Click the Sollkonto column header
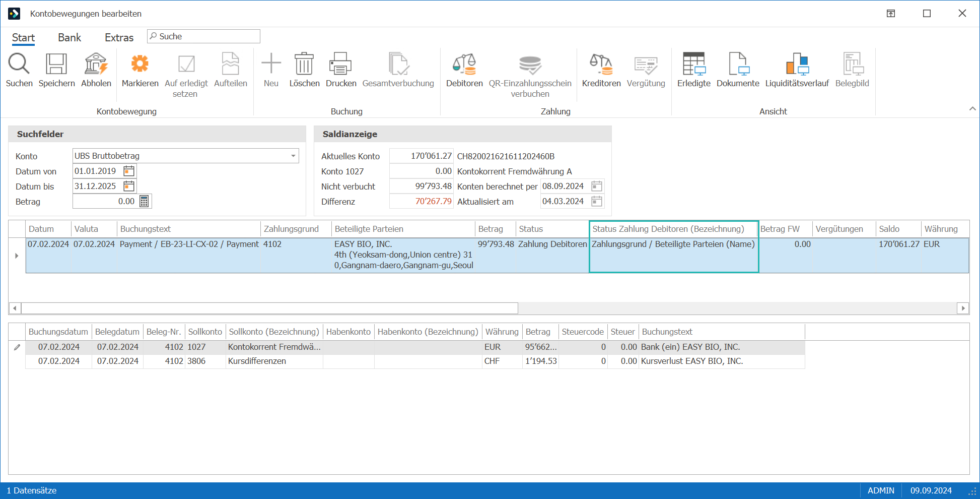This screenshot has width=980, height=499. pyautogui.click(x=205, y=332)
